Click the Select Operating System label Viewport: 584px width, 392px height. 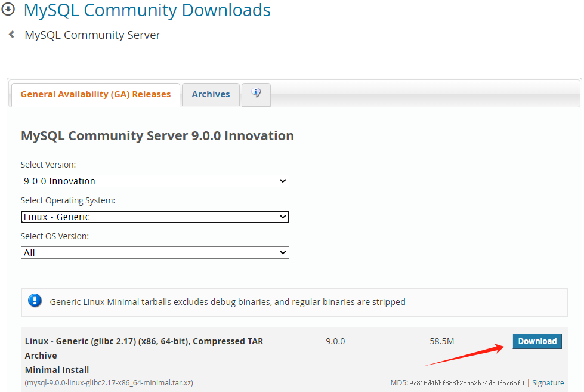(68, 200)
